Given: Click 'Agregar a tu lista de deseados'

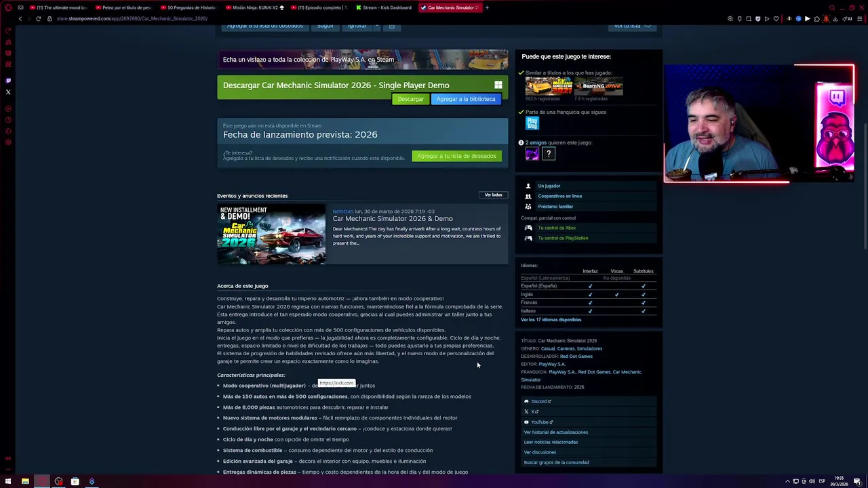Looking at the screenshot, I should pos(456,156).
